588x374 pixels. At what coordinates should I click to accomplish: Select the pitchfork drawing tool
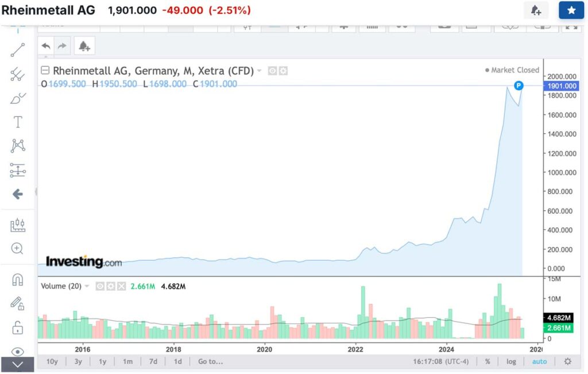coord(18,75)
